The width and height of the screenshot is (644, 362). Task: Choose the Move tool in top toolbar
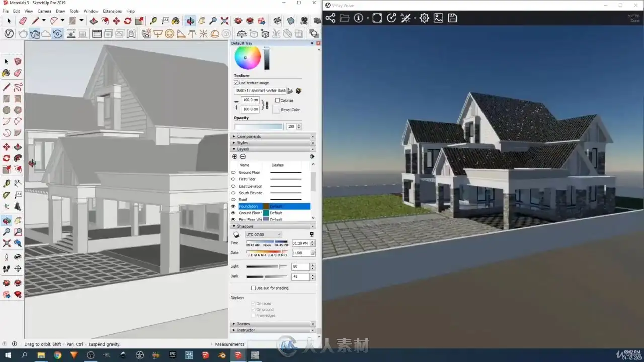(x=116, y=21)
